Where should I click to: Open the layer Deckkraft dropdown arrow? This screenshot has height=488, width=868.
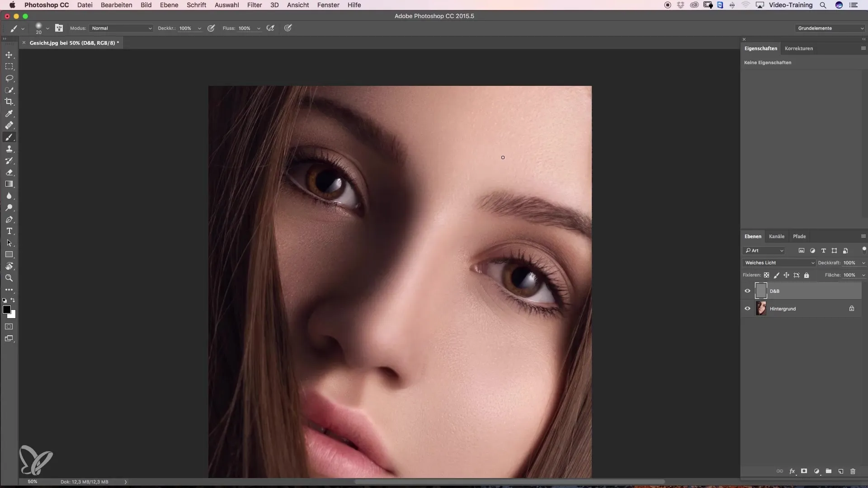click(863, 263)
